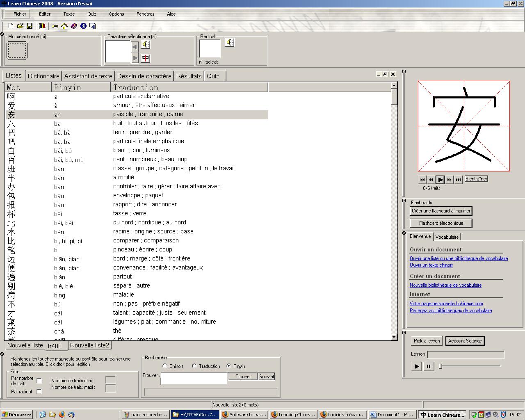Open the purple book help icon

click(74, 26)
